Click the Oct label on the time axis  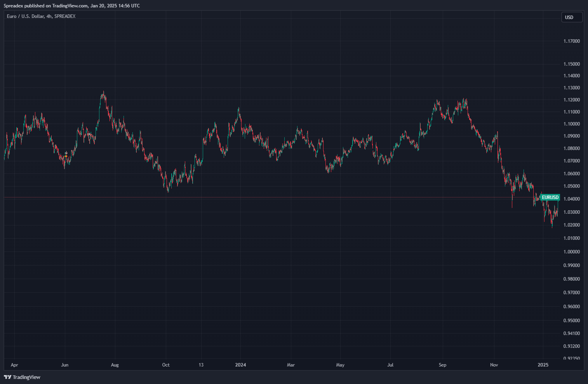pos(166,365)
